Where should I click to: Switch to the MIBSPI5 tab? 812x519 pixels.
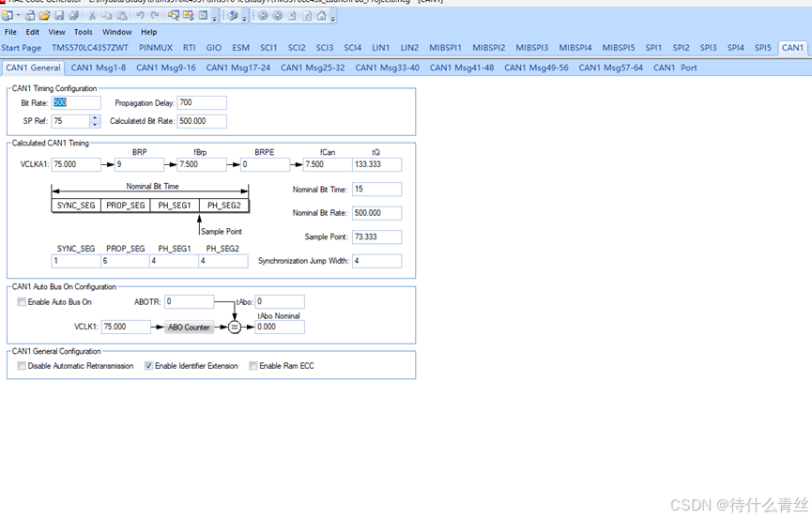click(619, 48)
